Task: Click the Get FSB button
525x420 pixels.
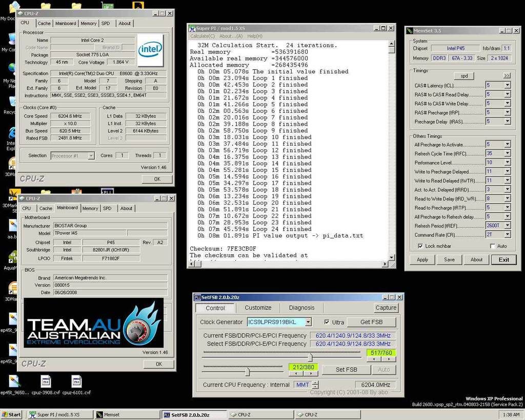Action: click(371, 322)
